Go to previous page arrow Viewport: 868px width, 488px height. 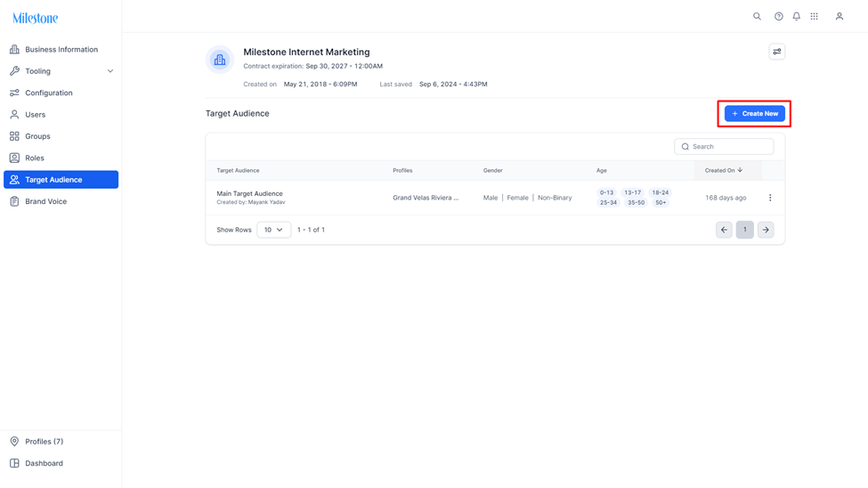724,230
